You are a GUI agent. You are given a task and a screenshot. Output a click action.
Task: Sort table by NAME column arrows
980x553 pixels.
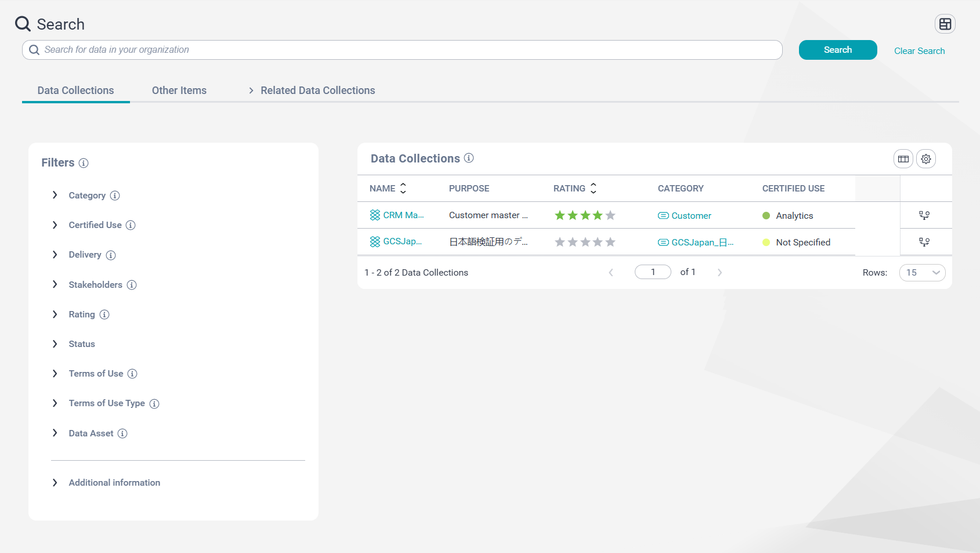pos(403,188)
